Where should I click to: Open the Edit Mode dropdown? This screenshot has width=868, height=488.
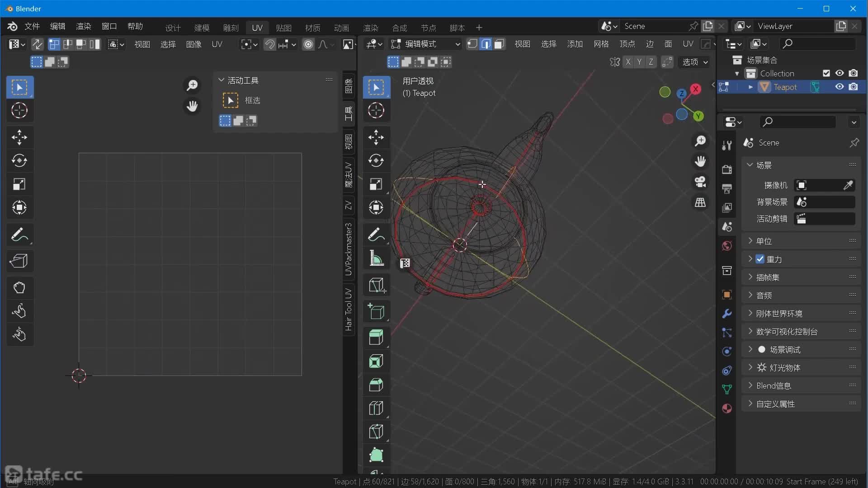(x=425, y=44)
